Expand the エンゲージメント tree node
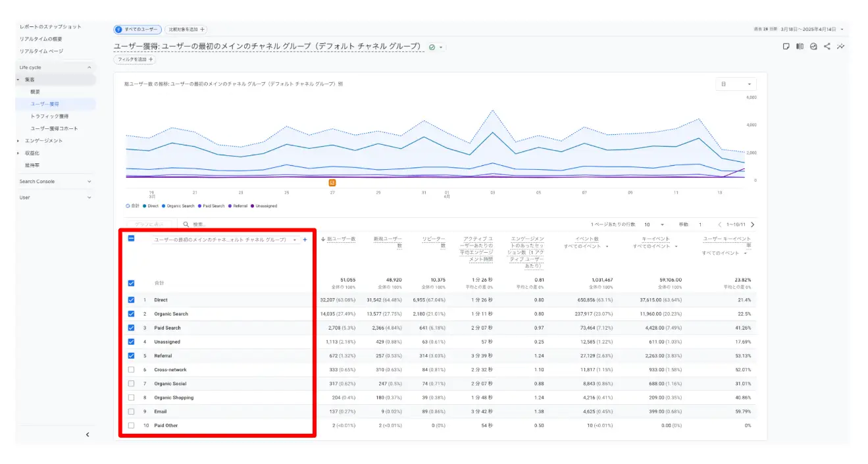This screenshot has width=868, height=464. [x=18, y=141]
